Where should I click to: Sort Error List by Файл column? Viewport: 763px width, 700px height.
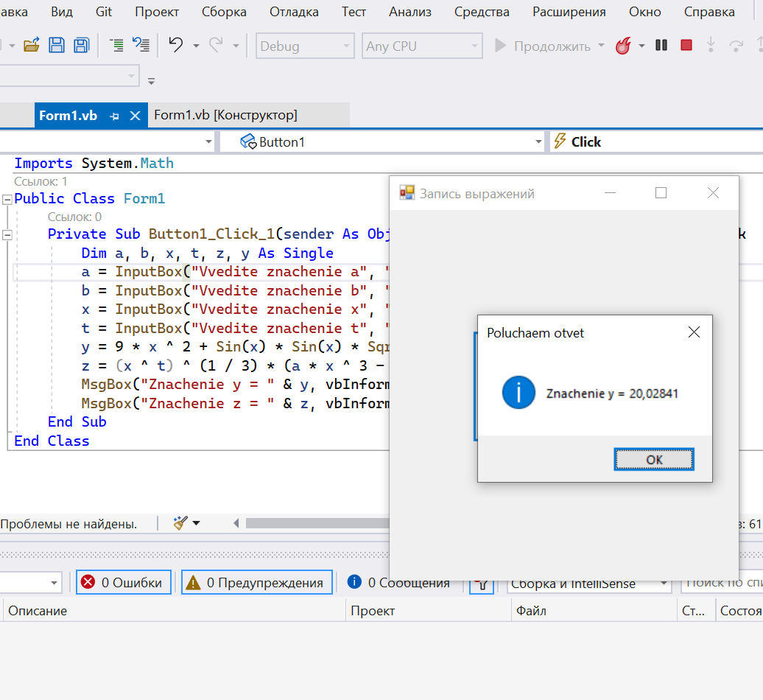click(x=594, y=611)
